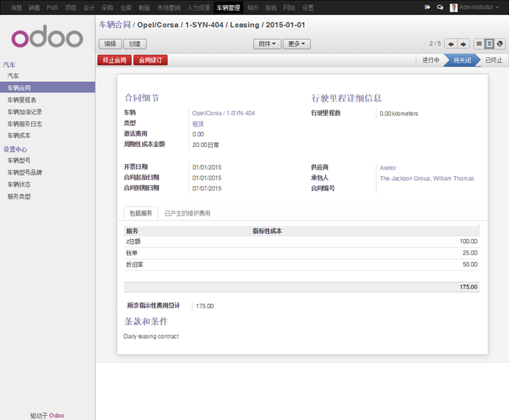Open the chat conversations icon
Screen dimensions: 509x420
pos(440,7)
